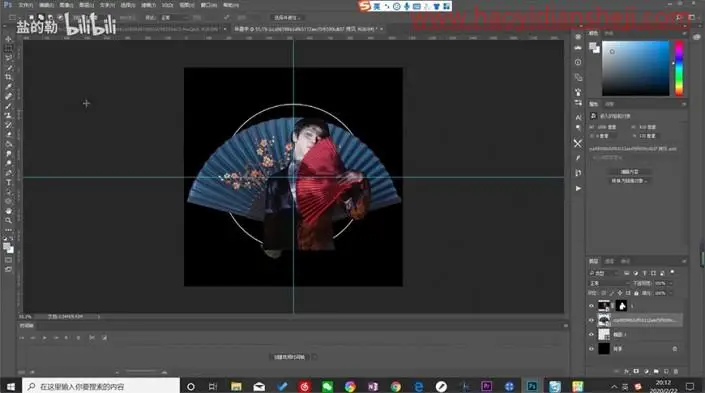Click the search icon in options bar

click(x=678, y=17)
